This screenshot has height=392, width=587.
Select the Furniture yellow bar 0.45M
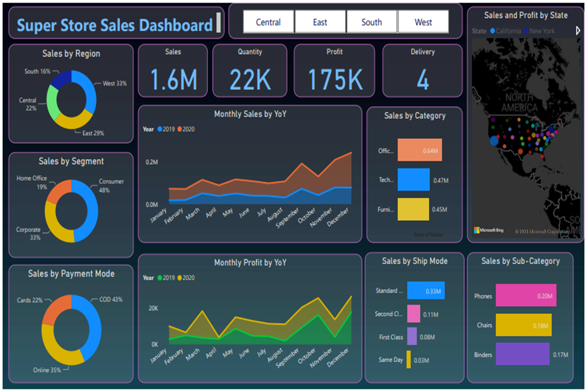[x=414, y=209]
